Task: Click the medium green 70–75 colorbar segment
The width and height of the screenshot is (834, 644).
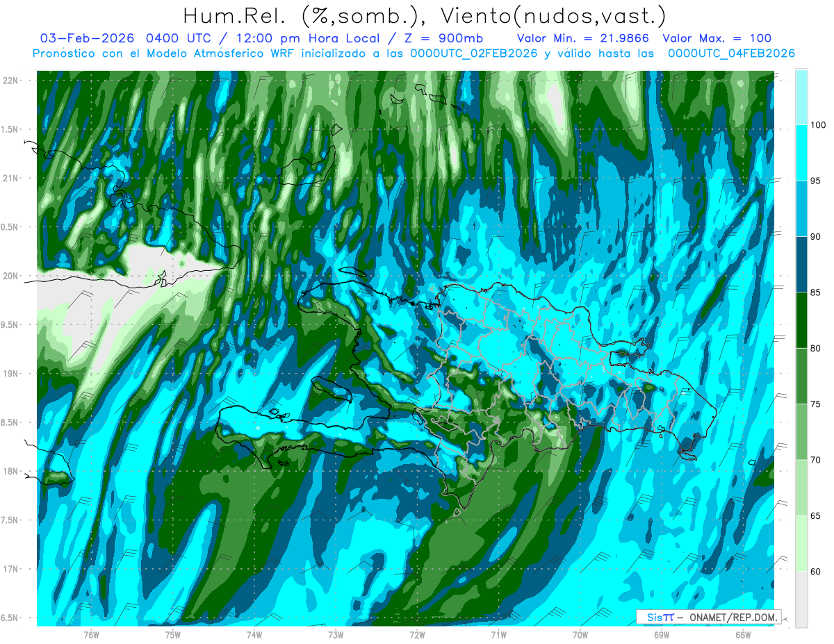Action: click(801, 432)
